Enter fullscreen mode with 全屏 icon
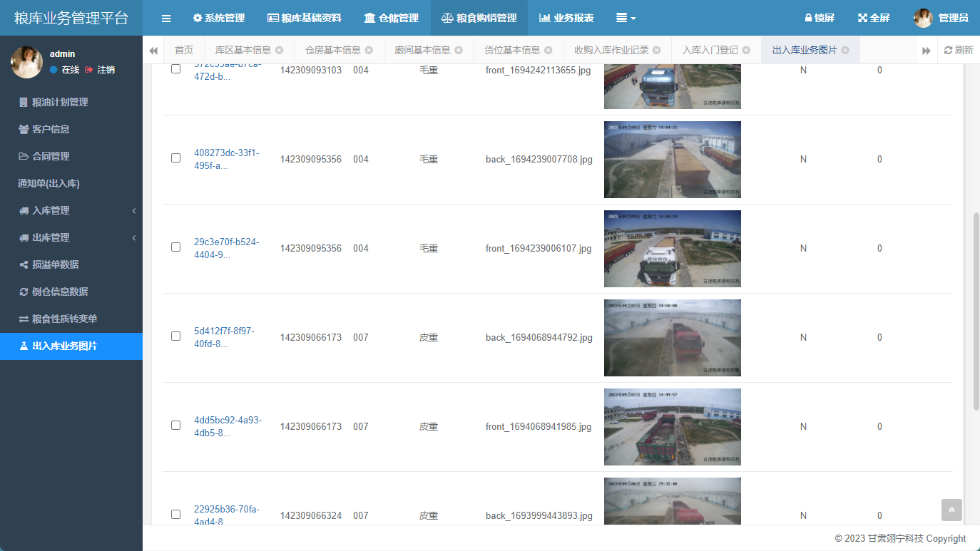The image size is (980, 551). (x=862, y=18)
